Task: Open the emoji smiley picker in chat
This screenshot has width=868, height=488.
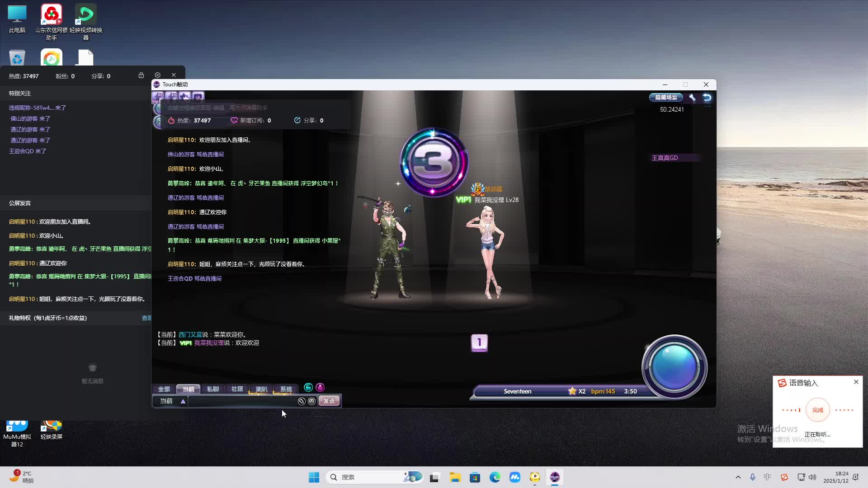Action: [x=311, y=401]
